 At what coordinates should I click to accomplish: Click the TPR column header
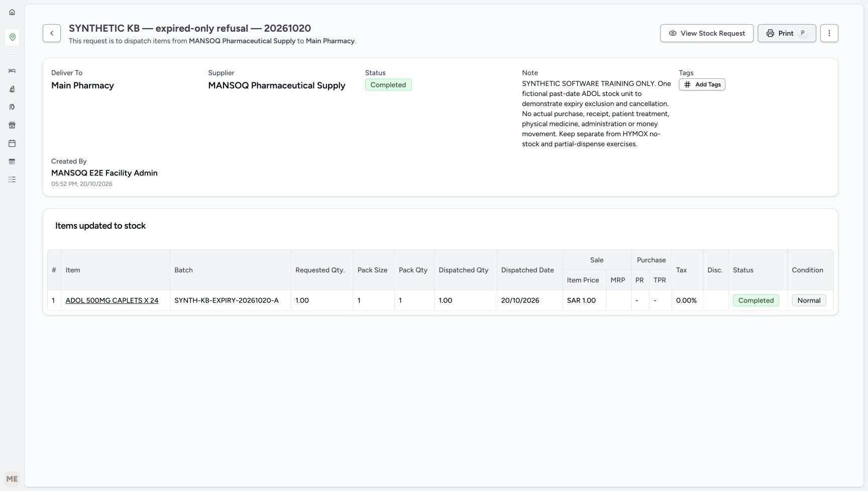point(660,280)
